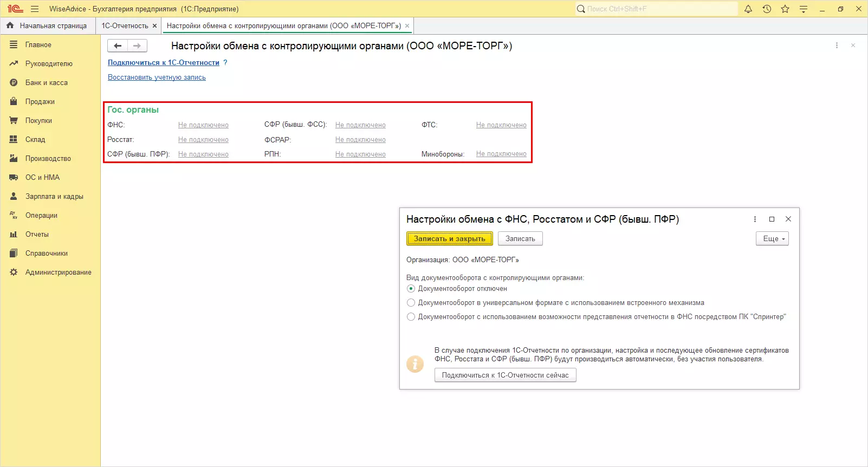Select Документооборот отключен radio button
The width and height of the screenshot is (868, 467).
(411, 289)
